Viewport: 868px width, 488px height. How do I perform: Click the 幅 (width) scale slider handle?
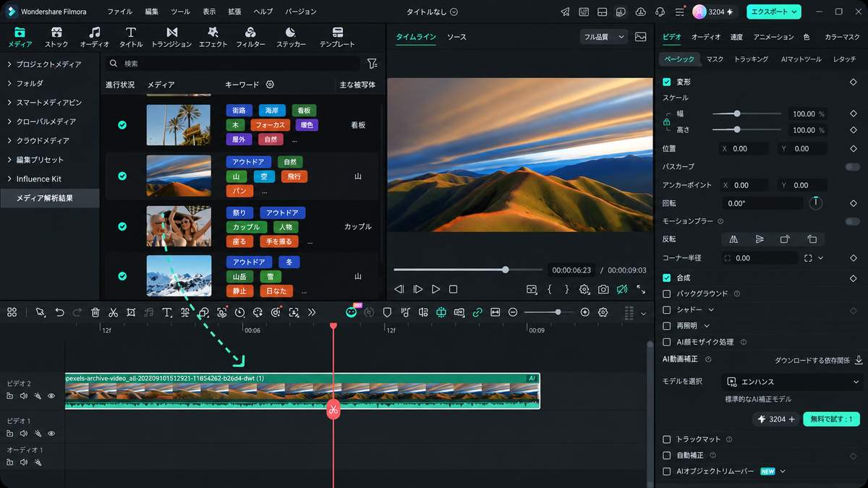[x=737, y=114]
